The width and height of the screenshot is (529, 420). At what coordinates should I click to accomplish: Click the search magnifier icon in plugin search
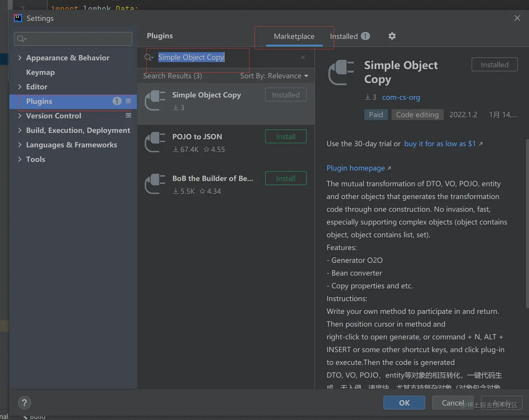(x=149, y=57)
